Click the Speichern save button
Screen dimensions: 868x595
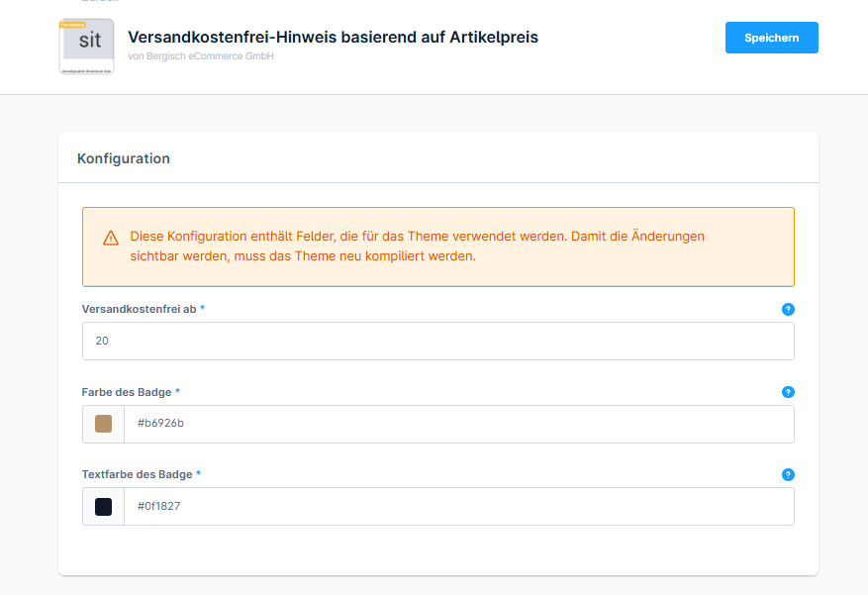771,38
